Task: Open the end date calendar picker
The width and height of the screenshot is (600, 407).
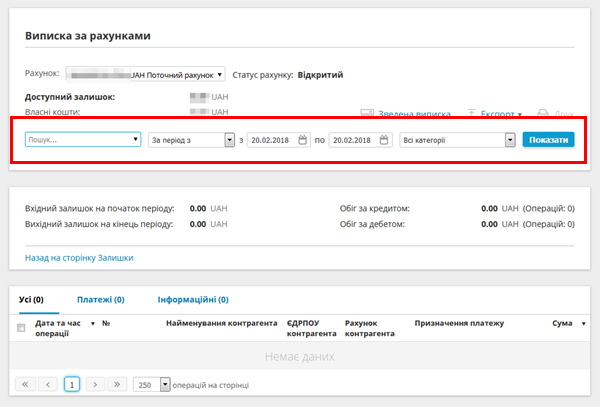Action: click(x=384, y=140)
